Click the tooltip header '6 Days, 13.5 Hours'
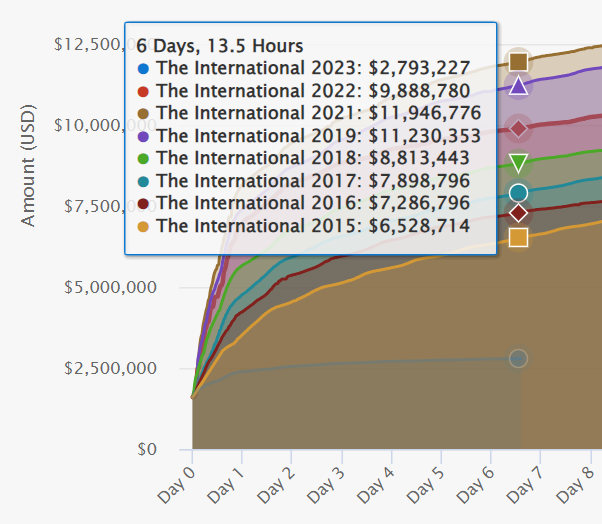Viewport: 602px width, 524px height. [220, 46]
